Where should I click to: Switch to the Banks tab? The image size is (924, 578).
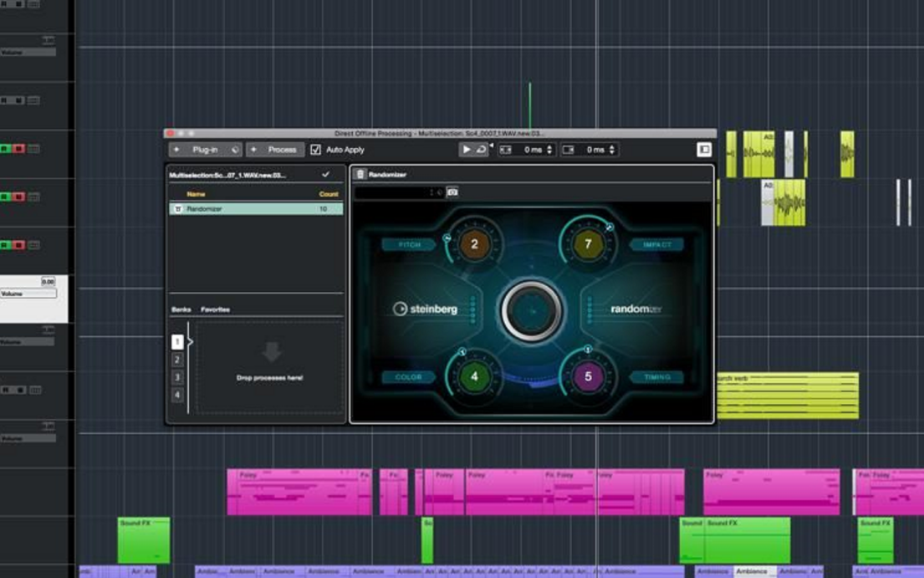click(181, 309)
